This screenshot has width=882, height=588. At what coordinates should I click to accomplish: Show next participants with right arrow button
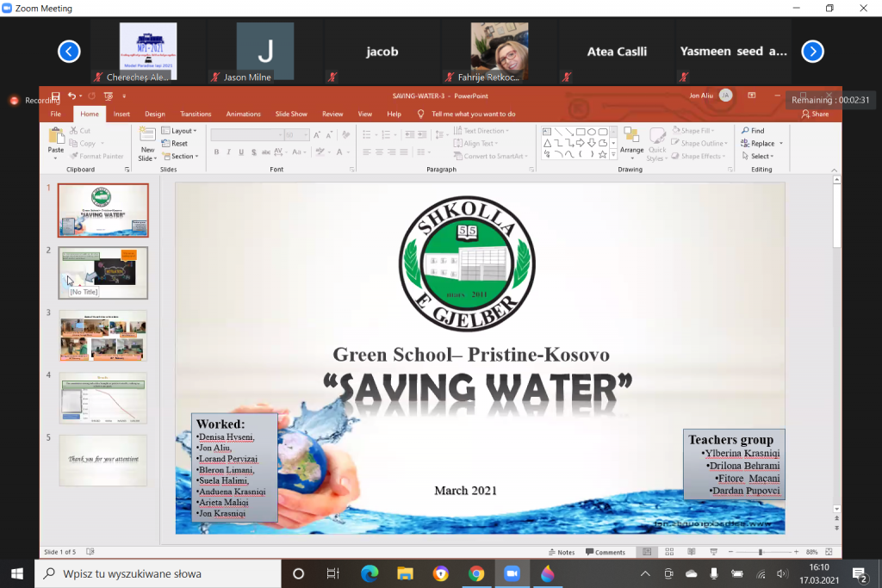coord(812,52)
